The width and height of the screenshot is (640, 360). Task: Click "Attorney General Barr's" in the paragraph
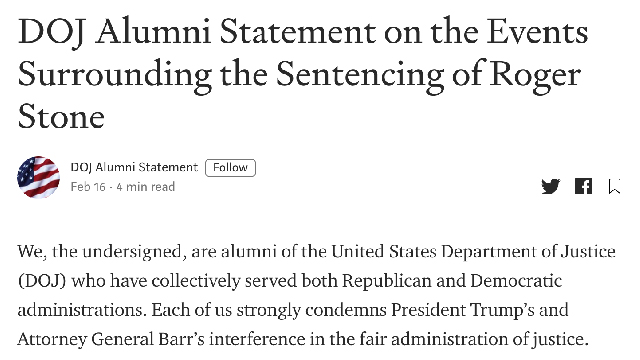(x=111, y=340)
